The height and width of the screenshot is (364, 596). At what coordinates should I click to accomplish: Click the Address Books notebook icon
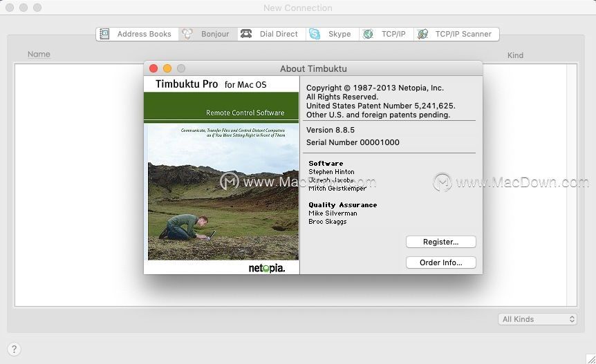[104, 34]
